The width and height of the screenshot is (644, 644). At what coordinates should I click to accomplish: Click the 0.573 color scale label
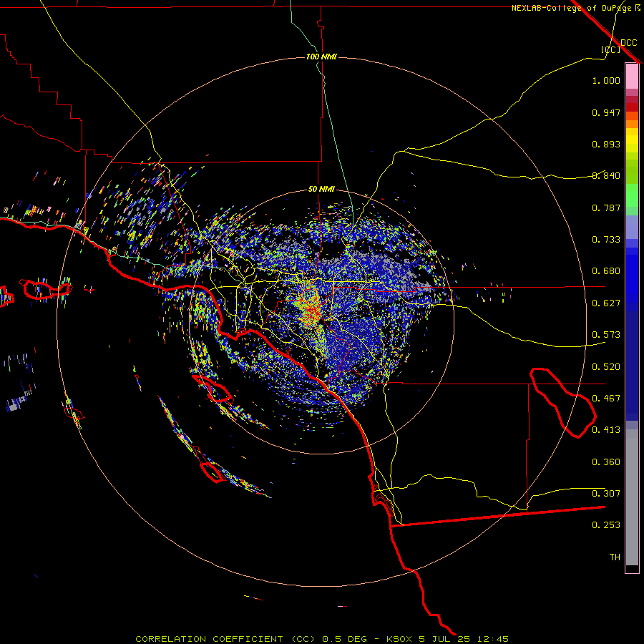[x=606, y=335]
